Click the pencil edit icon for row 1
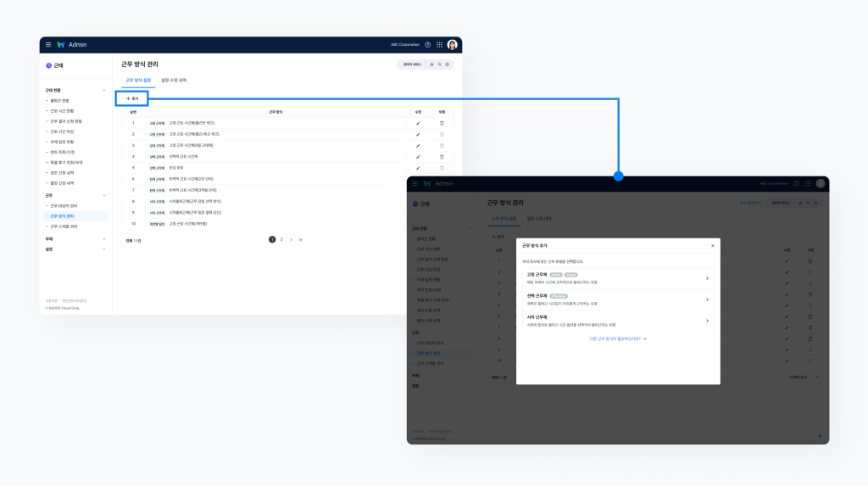868x486 pixels. point(418,123)
